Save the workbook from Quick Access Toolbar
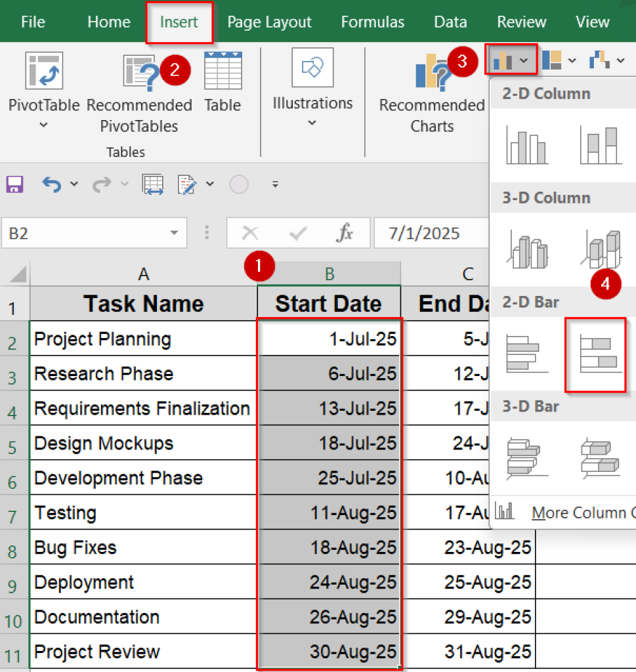Viewport: 636px width, 672px height. click(14, 184)
